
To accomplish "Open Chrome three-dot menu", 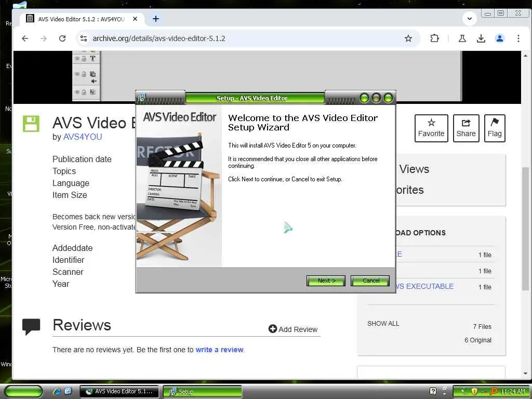I will [x=518, y=38].
